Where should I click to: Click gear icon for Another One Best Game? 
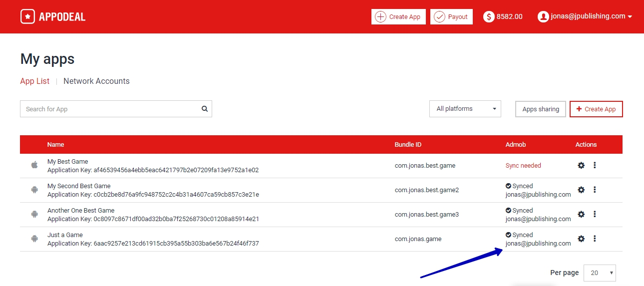(x=581, y=214)
